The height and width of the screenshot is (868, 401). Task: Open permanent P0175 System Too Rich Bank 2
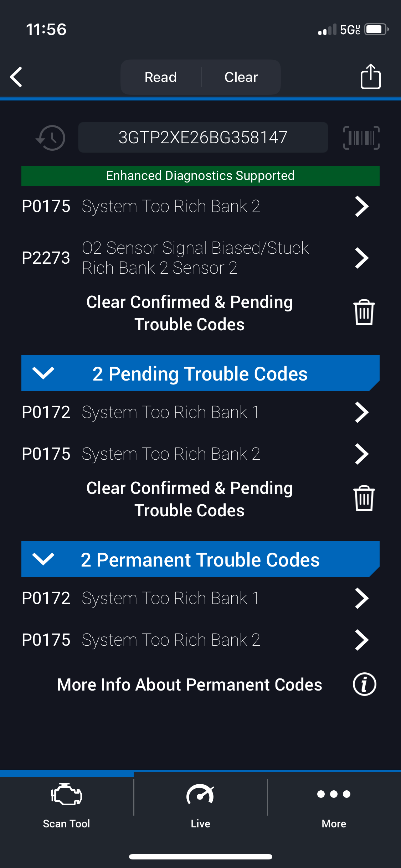(x=195, y=640)
